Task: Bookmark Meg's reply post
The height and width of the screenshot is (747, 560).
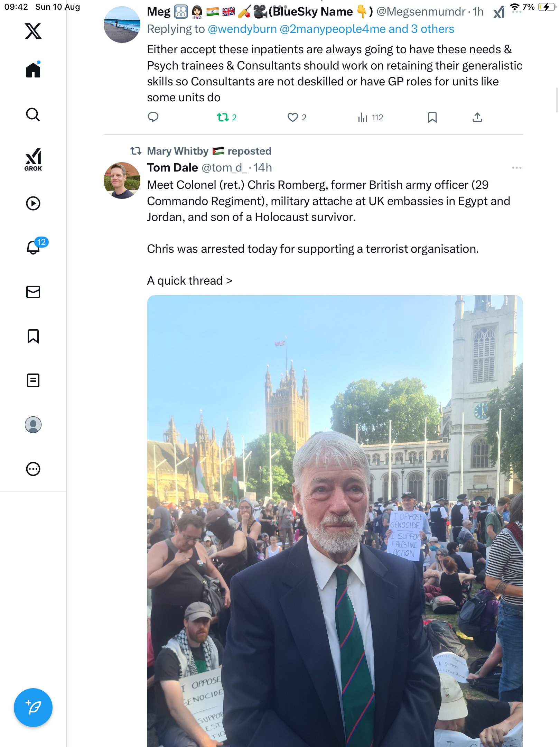Action: (x=432, y=118)
